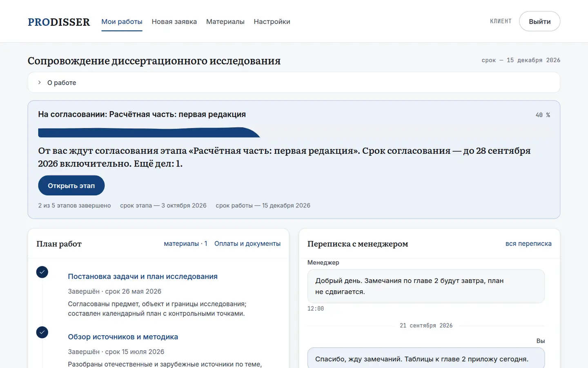588x368 pixels.
Task: Click checkmark icon for «Обзор источников и методика»
Action: [x=42, y=332]
